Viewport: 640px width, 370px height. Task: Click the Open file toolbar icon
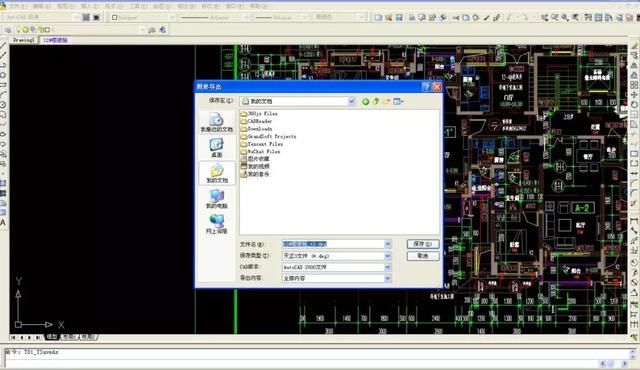pyautogui.click(x=389, y=18)
